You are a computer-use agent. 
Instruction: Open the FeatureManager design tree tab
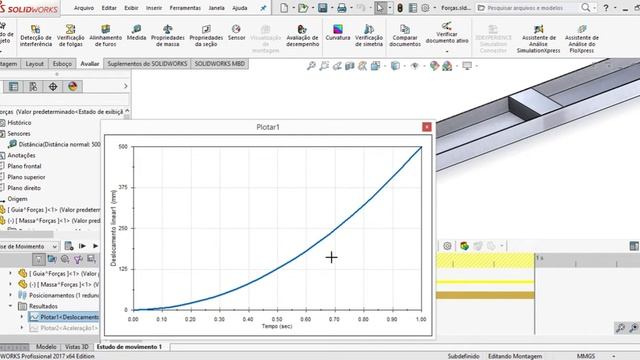tap(13, 87)
